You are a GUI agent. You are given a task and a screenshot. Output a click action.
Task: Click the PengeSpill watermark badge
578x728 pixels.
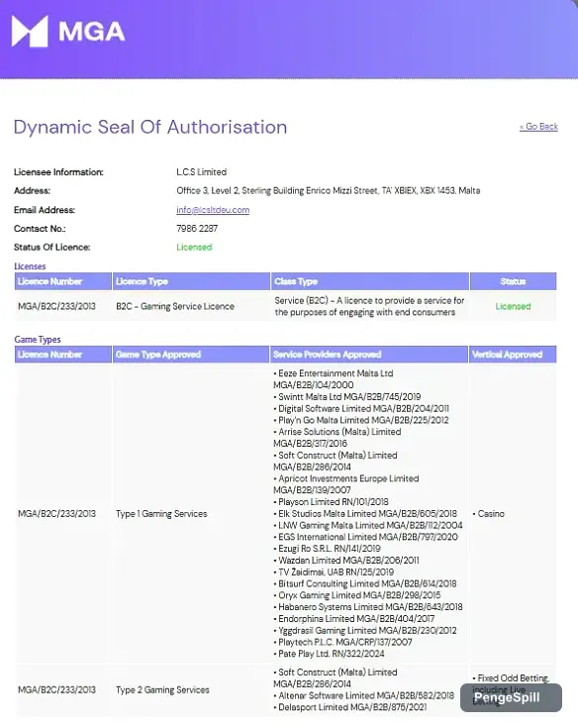click(511, 697)
